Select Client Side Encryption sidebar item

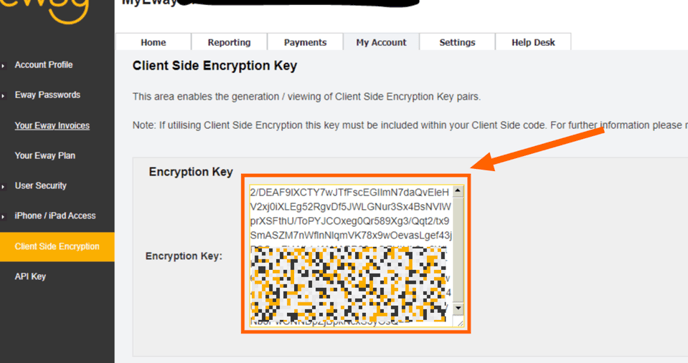(57, 247)
